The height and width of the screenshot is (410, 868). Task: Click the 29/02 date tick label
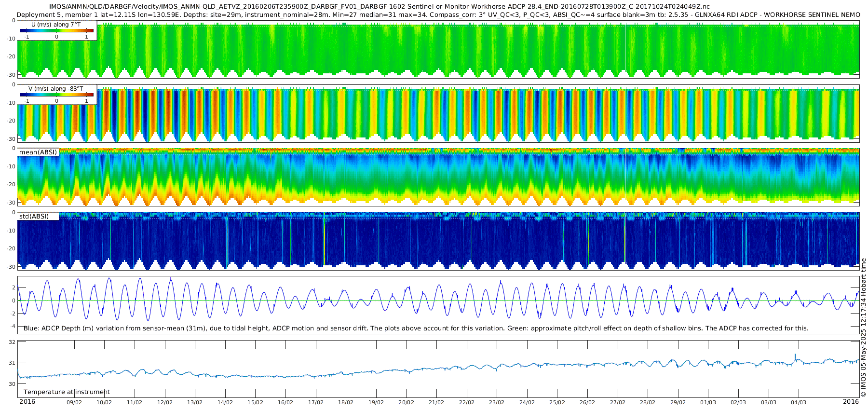pyautogui.click(x=678, y=402)
